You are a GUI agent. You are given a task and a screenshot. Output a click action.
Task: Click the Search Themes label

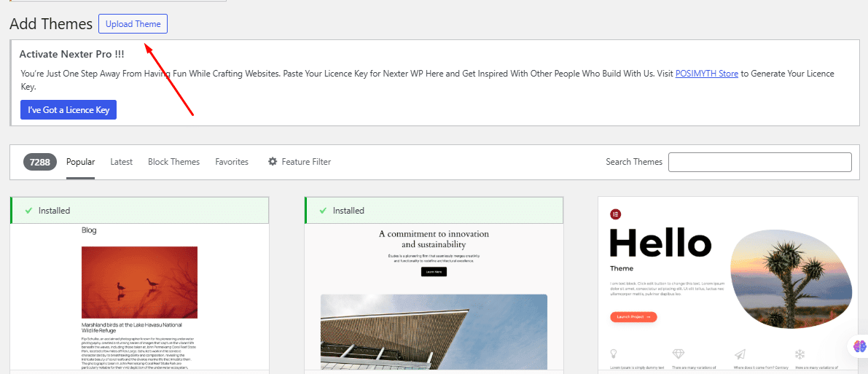coord(634,162)
